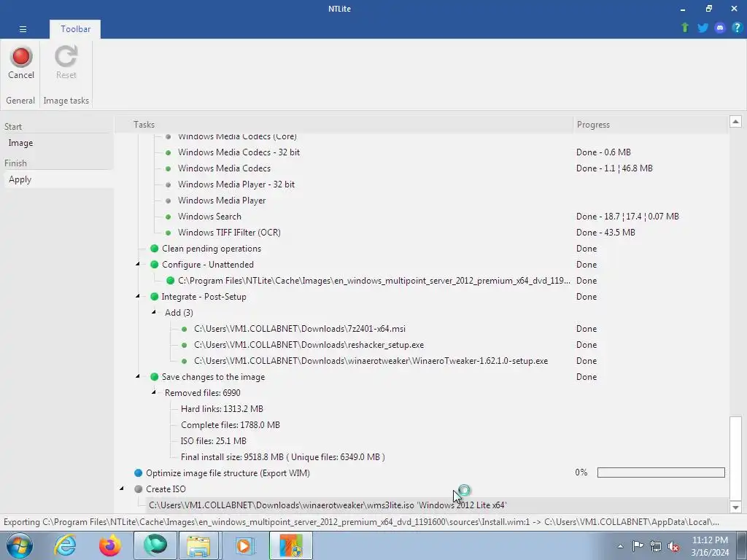Select reshacker_setup.exe entry
Image resolution: width=747 pixels, height=560 pixels.
click(309, 345)
